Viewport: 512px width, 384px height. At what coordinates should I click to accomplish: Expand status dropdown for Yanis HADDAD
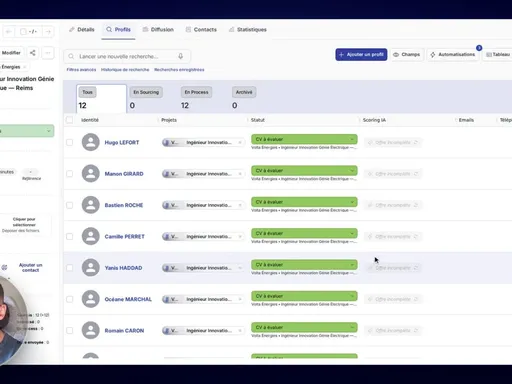click(352, 265)
